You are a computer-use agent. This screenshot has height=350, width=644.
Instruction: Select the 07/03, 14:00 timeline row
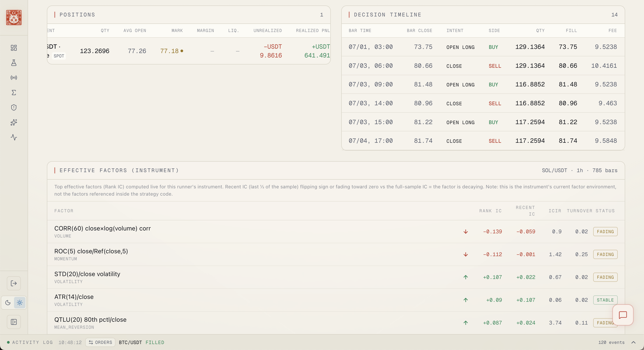(x=483, y=103)
